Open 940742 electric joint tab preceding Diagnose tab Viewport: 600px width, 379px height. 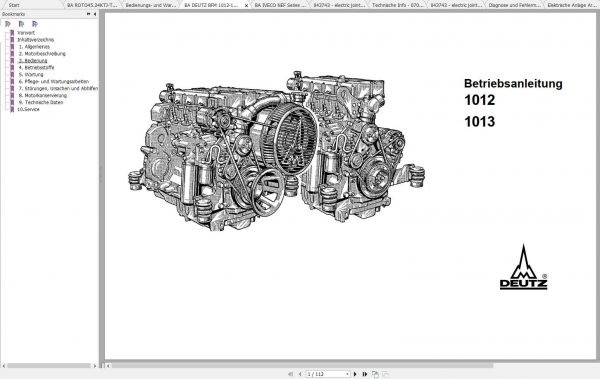click(x=456, y=5)
